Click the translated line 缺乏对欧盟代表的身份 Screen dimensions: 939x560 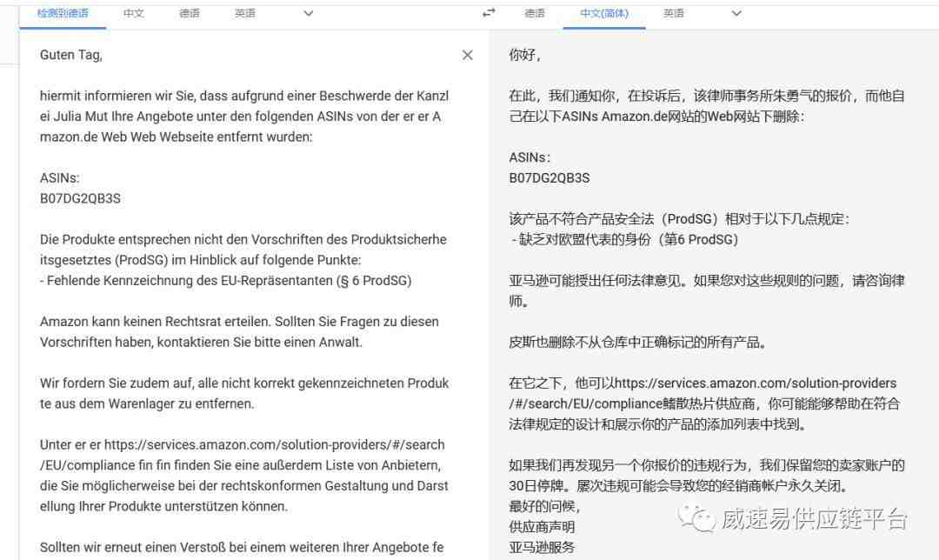584,240
